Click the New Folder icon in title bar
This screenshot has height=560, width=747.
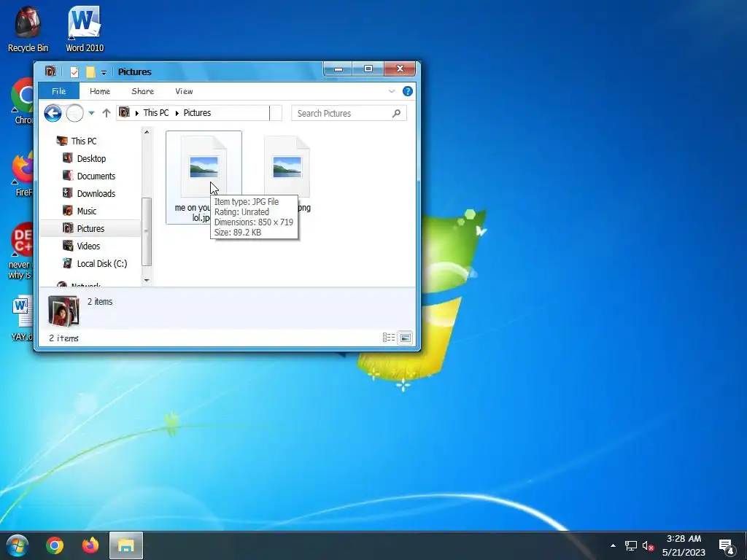coord(90,72)
